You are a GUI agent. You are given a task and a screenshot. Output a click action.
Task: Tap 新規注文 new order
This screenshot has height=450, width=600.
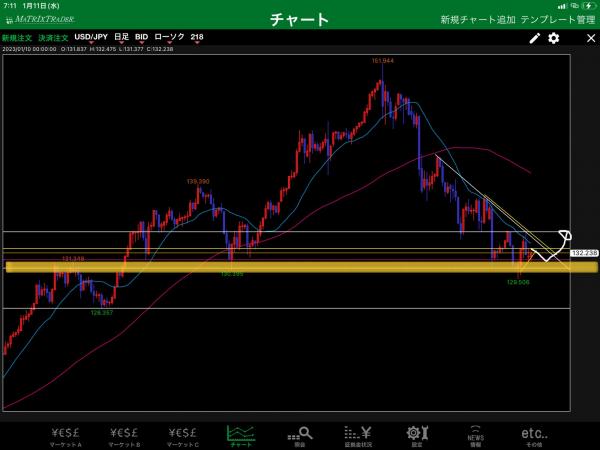[x=17, y=38]
